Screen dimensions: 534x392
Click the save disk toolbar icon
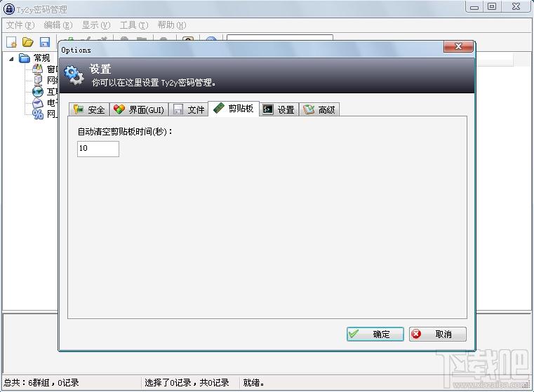pos(45,42)
